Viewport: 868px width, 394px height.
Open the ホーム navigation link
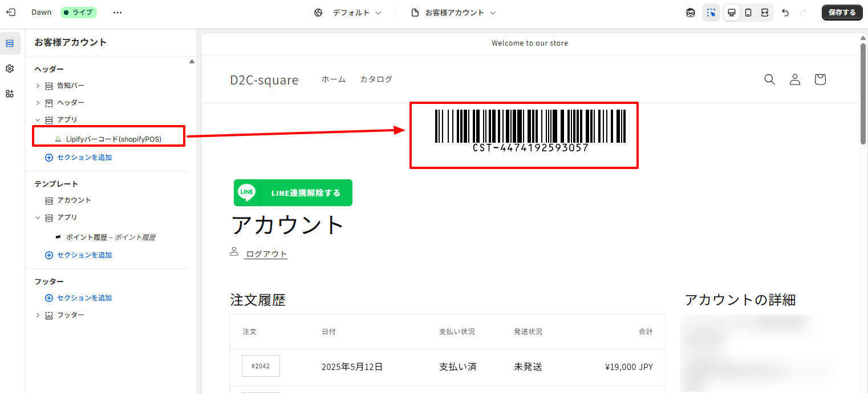point(334,79)
